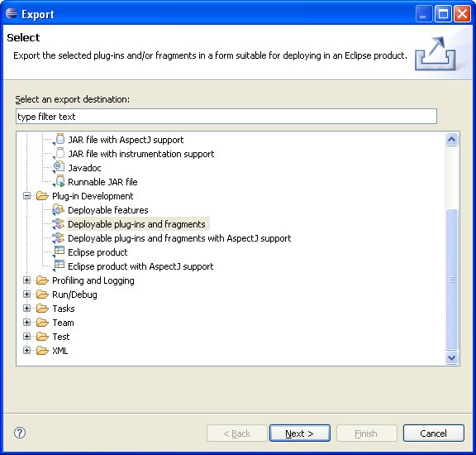Select Deployable features

pyautogui.click(x=108, y=210)
